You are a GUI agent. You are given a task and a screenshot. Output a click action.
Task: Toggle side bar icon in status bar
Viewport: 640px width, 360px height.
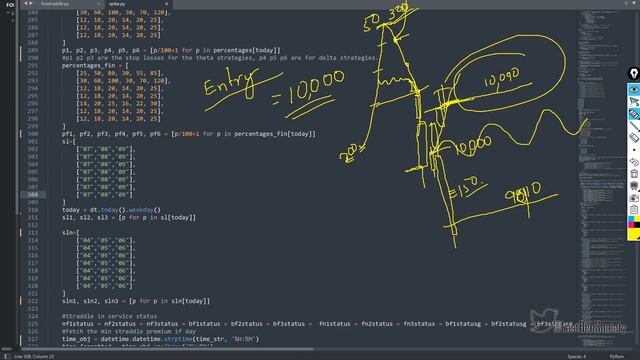(7, 356)
